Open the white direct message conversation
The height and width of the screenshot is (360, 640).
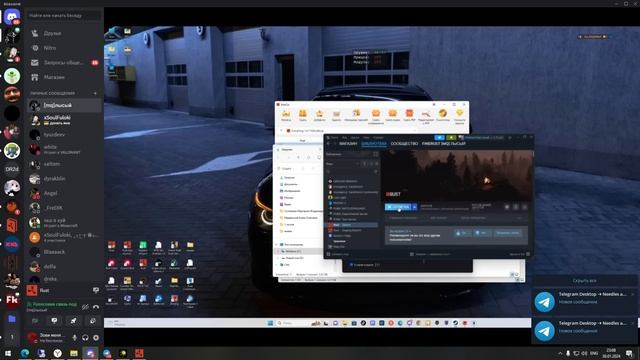pyautogui.click(x=64, y=149)
